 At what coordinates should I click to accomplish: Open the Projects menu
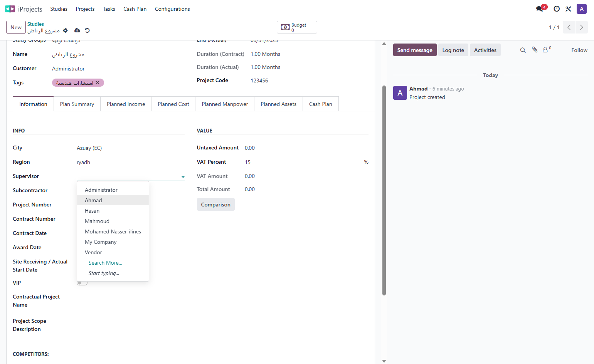[85, 9]
